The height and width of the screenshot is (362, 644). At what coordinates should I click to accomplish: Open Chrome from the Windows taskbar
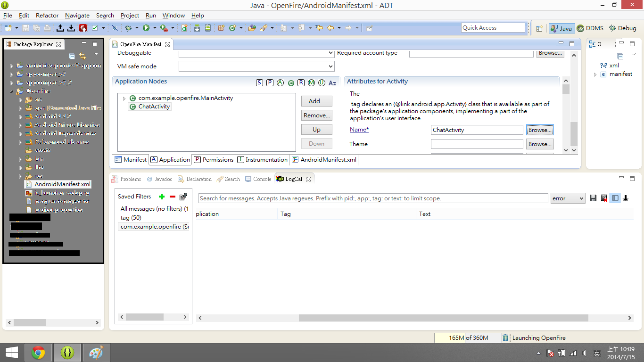38,353
